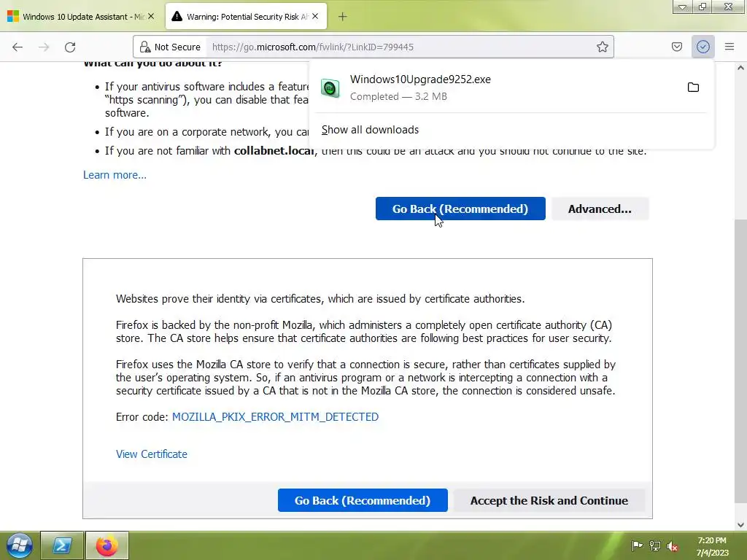Click the Firefox taskbar icon
The width and height of the screenshot is (747, 560).
[x=107, y=545]
